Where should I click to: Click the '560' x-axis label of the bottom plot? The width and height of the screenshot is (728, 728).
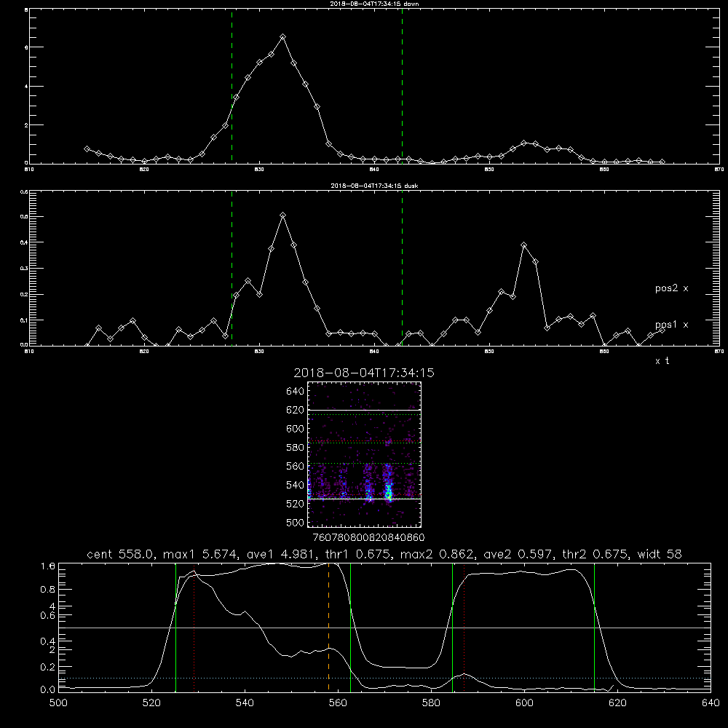click(x=338, y=703)
